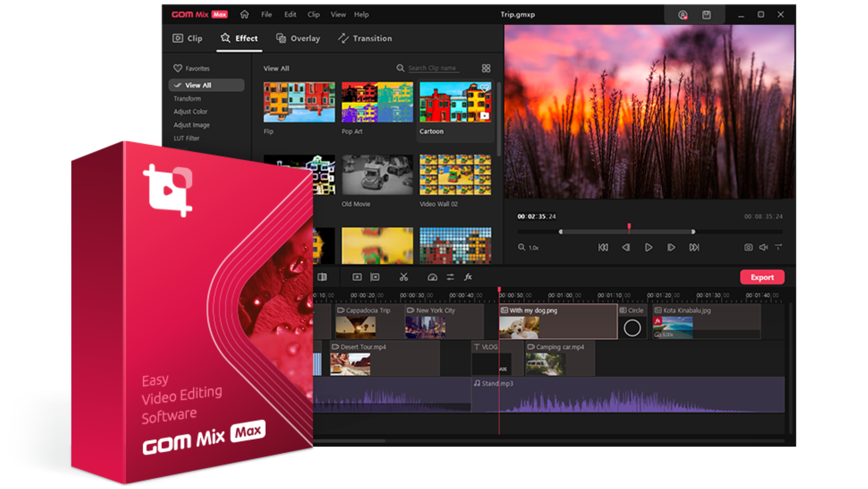Open preview settings icon
The height and width of the screenshot is (489, 868).
pyautogui.click(x=778, y=247)
